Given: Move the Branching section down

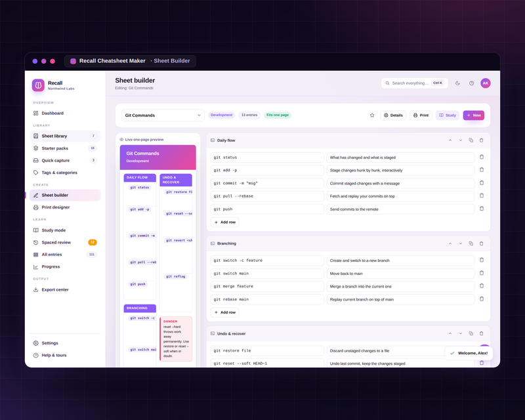Looking at the screenshot, I should 461,243.
